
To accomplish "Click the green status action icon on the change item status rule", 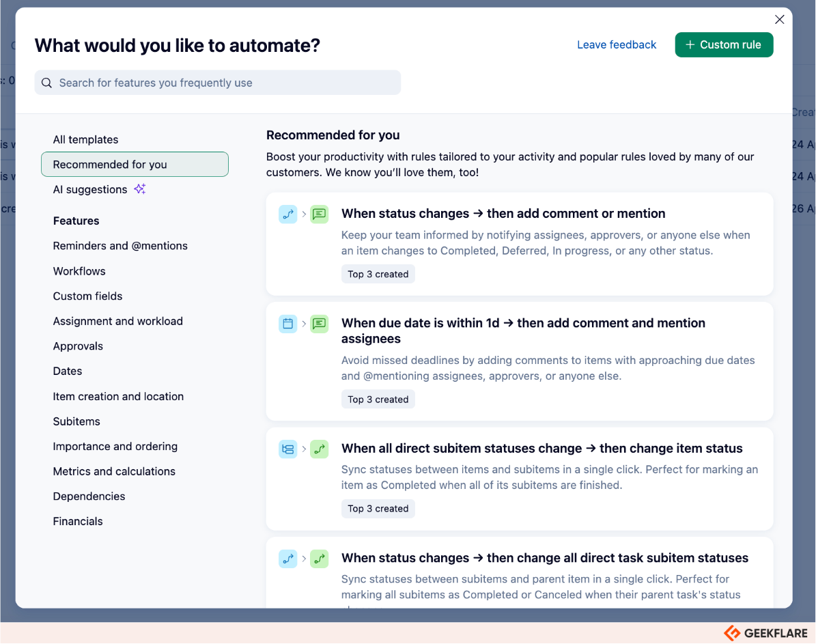I will (319, 449).
